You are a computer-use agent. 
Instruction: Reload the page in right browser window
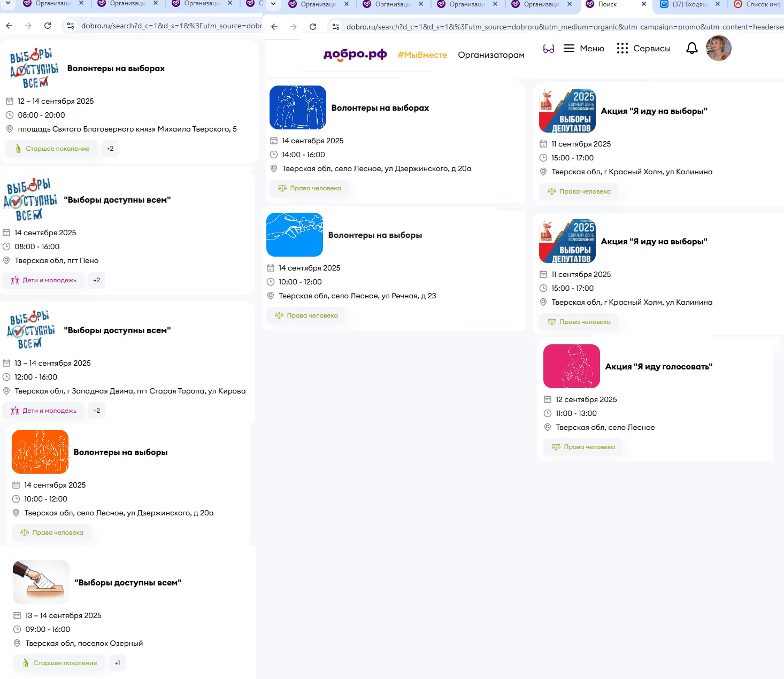click(x=313, y=27)
